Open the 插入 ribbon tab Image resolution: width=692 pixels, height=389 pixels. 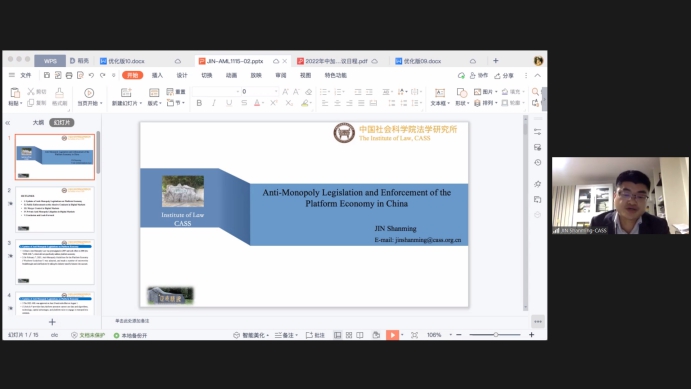pos(157,76)
